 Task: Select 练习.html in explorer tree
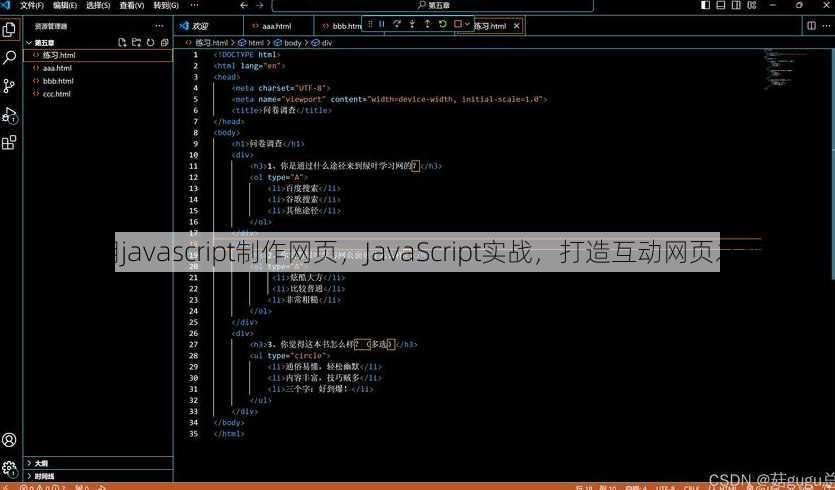[99, 55]
